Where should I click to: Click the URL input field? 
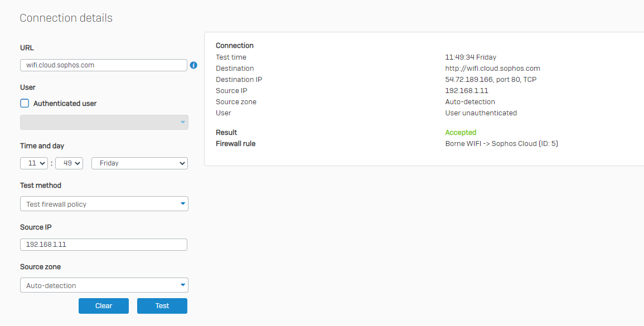pos(104,65)
